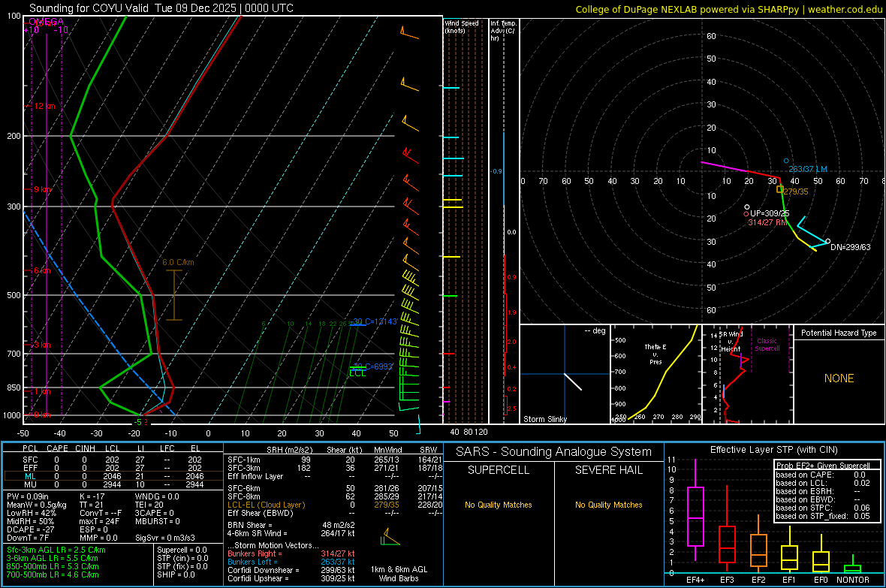
Task: Click the SEVERE HAIL column heading
Action: [x=608, y=470]
